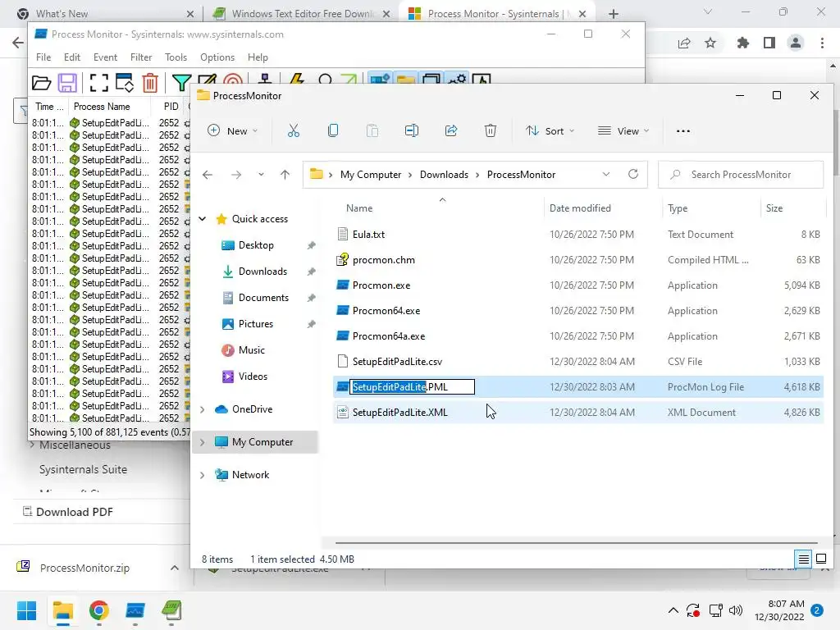Screen dimensions: 840x630
Task: Toggle the Capture icon in Process Monitor
Action: point(98,83)
